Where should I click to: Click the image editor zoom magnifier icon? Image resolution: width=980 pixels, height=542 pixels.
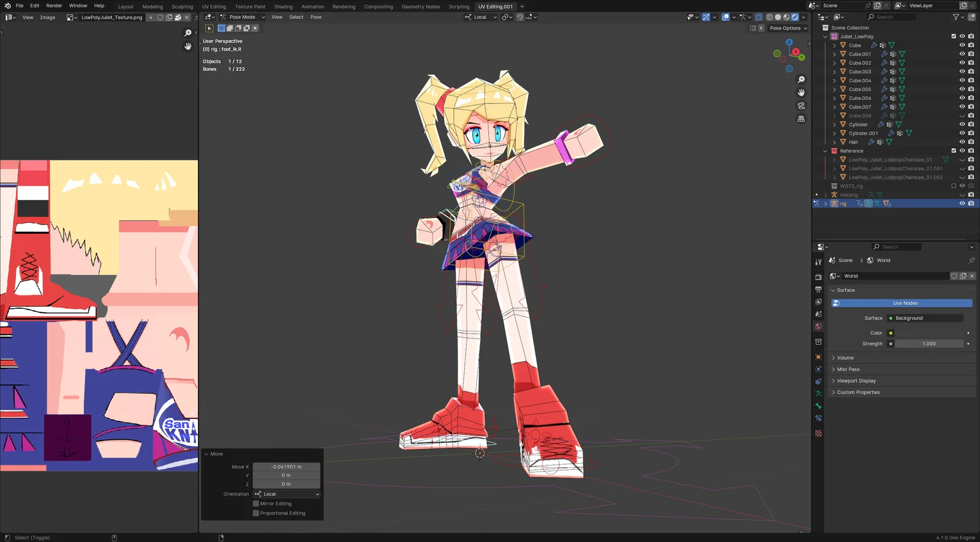[188, 33]
